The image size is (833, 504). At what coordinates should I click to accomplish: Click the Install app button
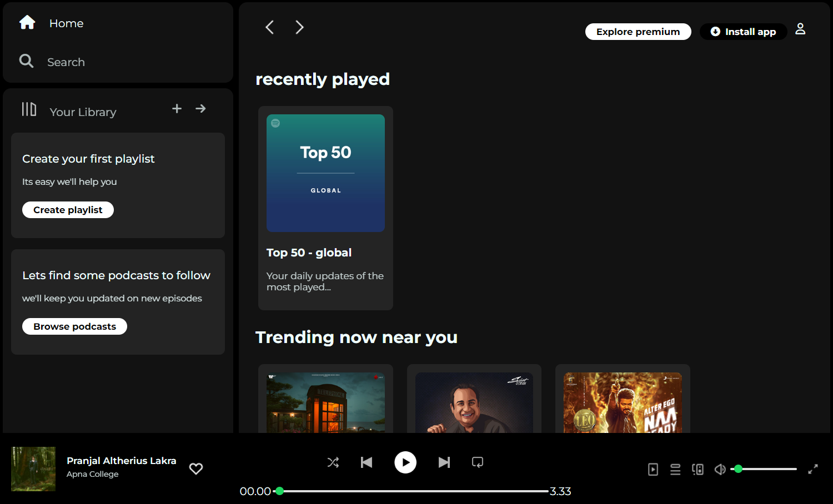(743, 32)
